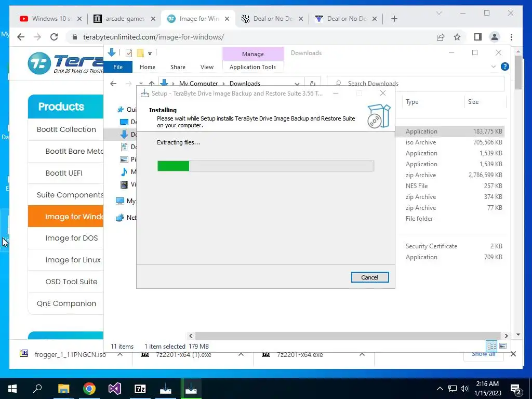Open volume control in system tray
The image size is (532, 399).
click(x=464, y=389)
